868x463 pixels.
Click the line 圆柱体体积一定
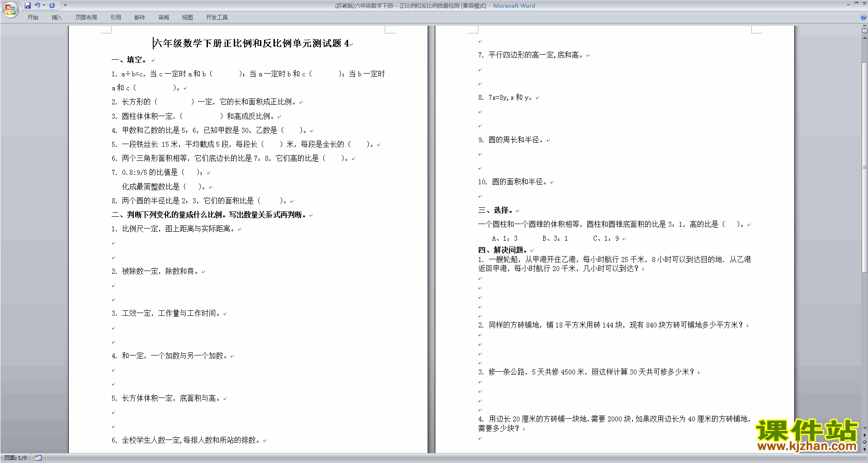[193, 116]
